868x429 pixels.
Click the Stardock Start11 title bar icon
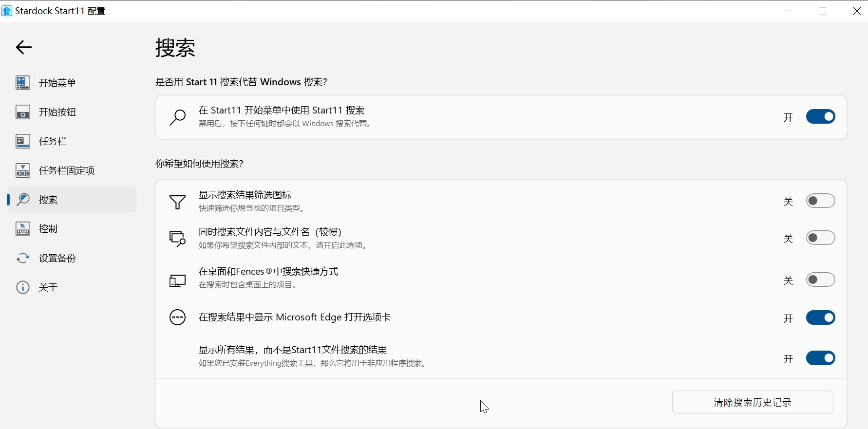tap(7, 11)
